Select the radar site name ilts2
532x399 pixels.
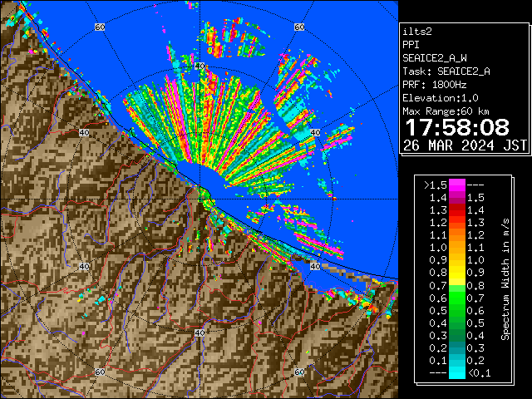coord(417,32)
